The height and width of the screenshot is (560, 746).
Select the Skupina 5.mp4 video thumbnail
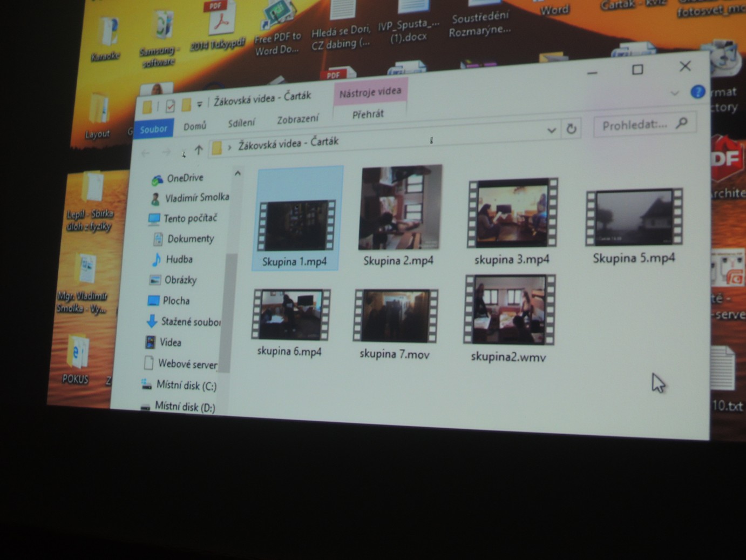634,217
